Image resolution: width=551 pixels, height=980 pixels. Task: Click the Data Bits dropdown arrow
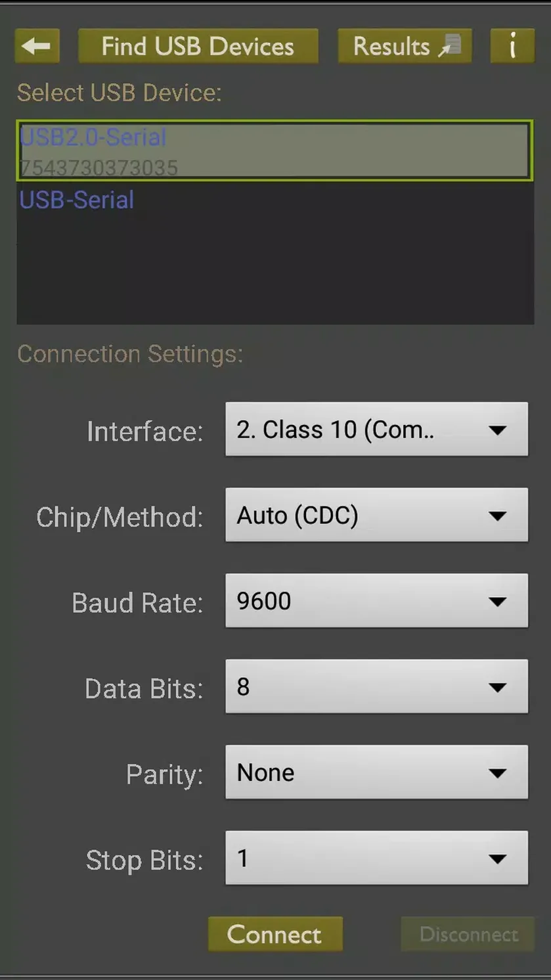(498, 688)
